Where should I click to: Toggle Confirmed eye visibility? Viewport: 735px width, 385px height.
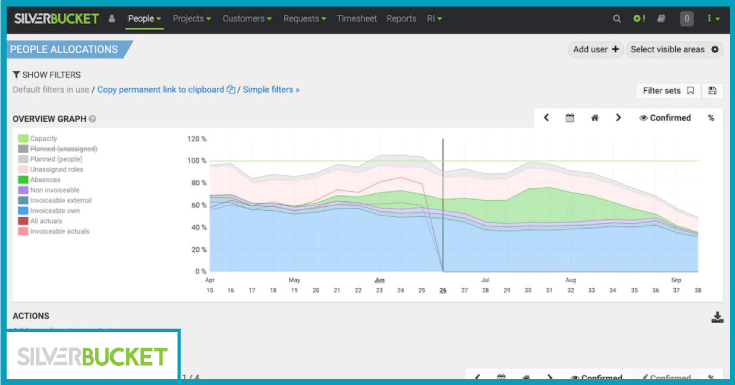pyautogui.click(x=665, y=118)
